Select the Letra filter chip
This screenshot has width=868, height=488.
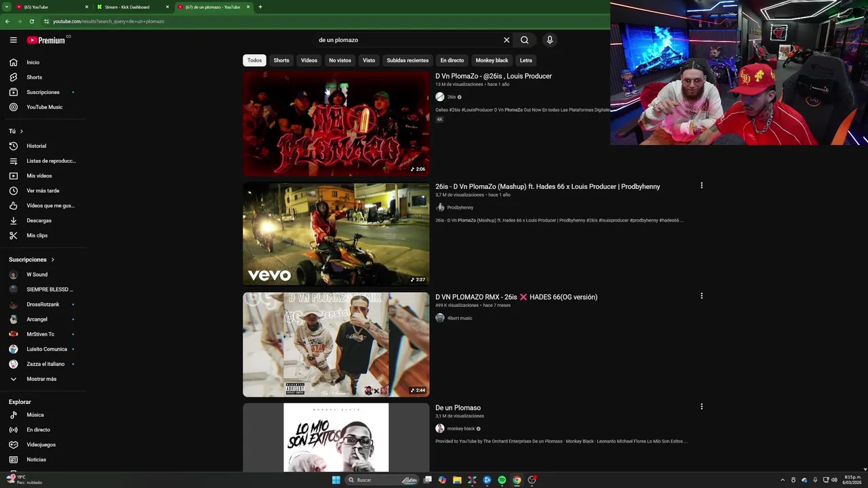[x=526, y=60]
